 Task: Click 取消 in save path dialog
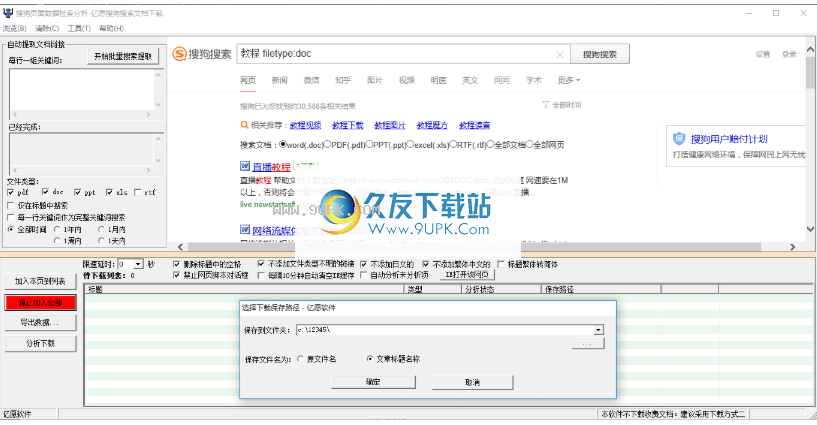coord(472,382)
